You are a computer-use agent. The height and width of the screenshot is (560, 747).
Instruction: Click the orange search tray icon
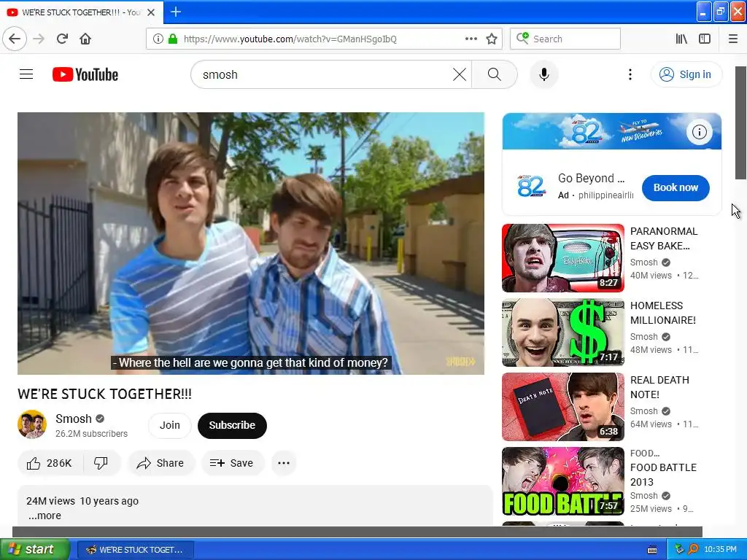(x=693, y=549)
